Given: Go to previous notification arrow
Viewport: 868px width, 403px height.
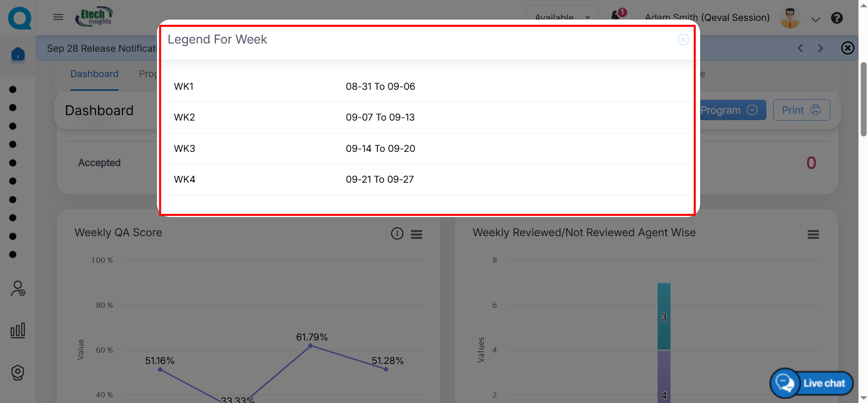Looking at the screenshot, I should point(800,48).
